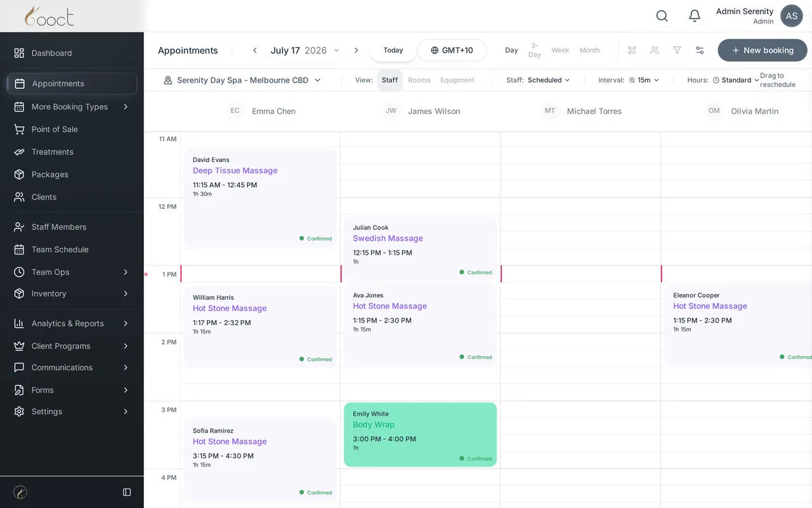
Task: Open the AS user avatar menu
Action: pyautogui.click(x=792, y=16)
